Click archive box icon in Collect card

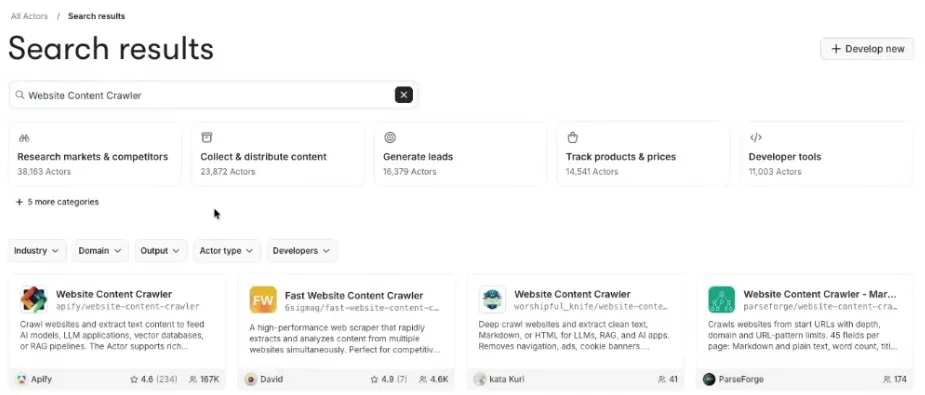click(x=206, y=137)
